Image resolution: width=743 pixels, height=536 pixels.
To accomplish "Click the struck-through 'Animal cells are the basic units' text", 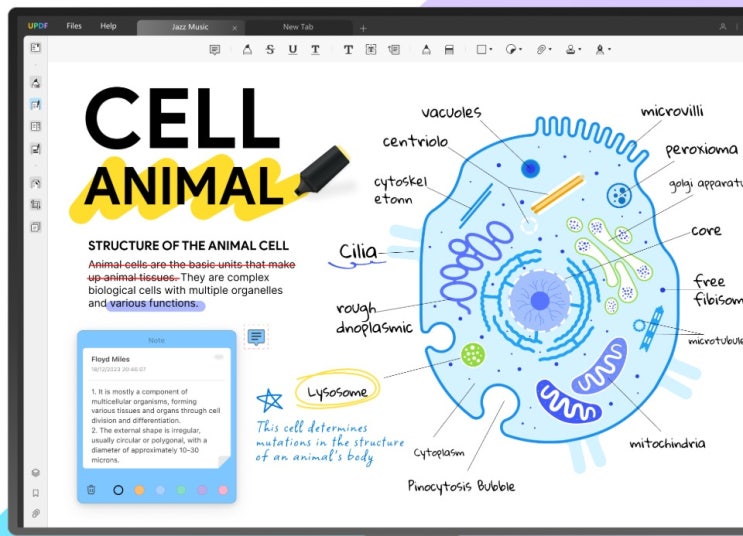I will pos(191,264).
